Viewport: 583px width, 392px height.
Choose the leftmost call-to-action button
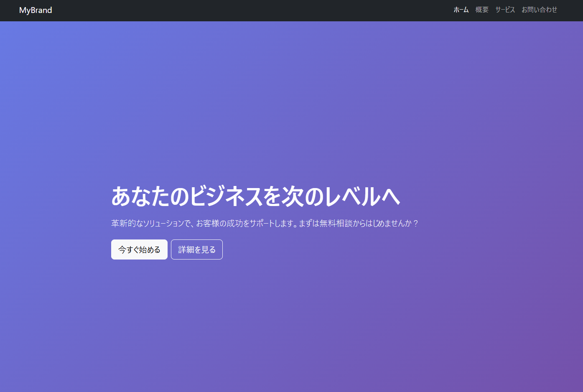click(x=139, y=249)
